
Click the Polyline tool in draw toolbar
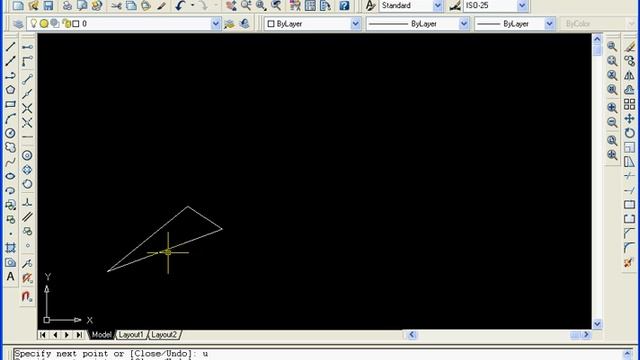click(11, 76)
